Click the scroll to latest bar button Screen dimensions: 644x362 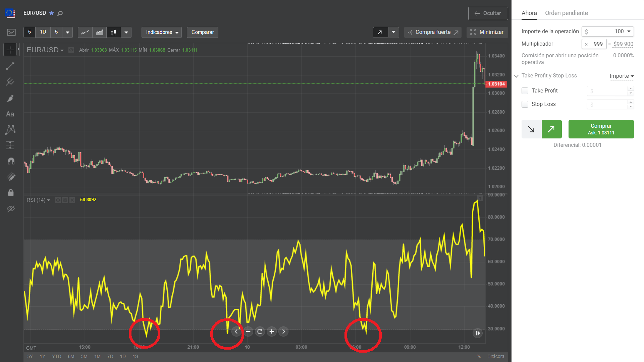[x=477, y=333]
